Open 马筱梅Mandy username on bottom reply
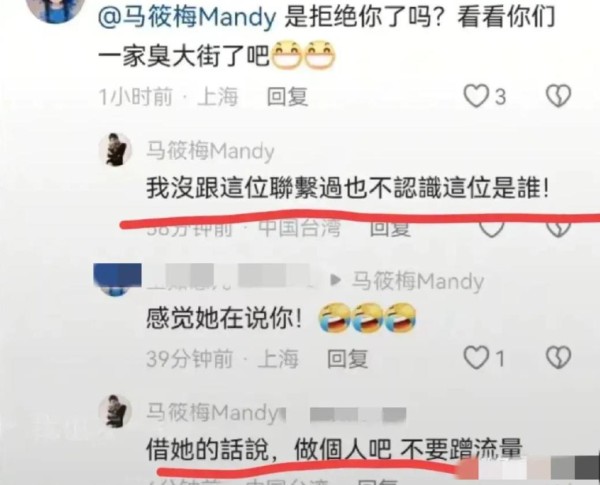Viewport: 600px width, 485px height. coord(214,413)
